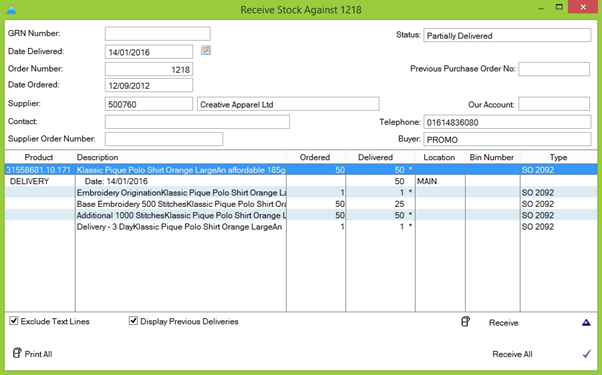The height and width of the screenshot is (375, 602).
Task: Focus the GRN Number input field
Action: coord(157,34)
